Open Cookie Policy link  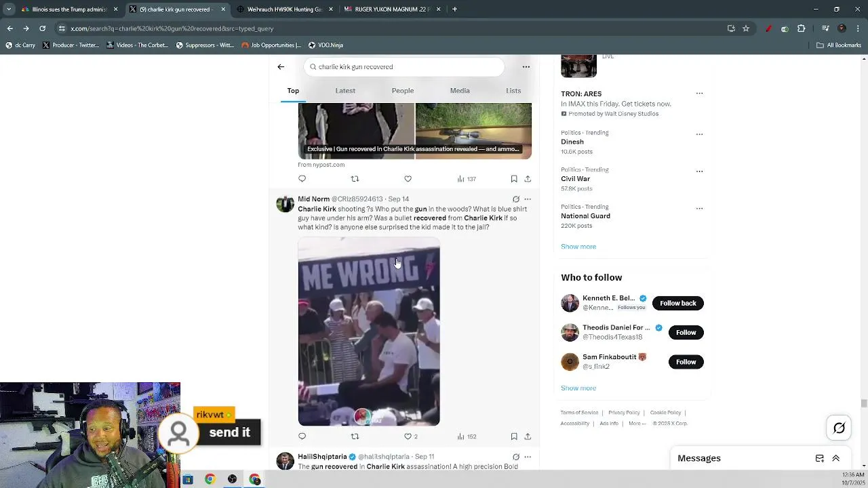coord(665,413)
